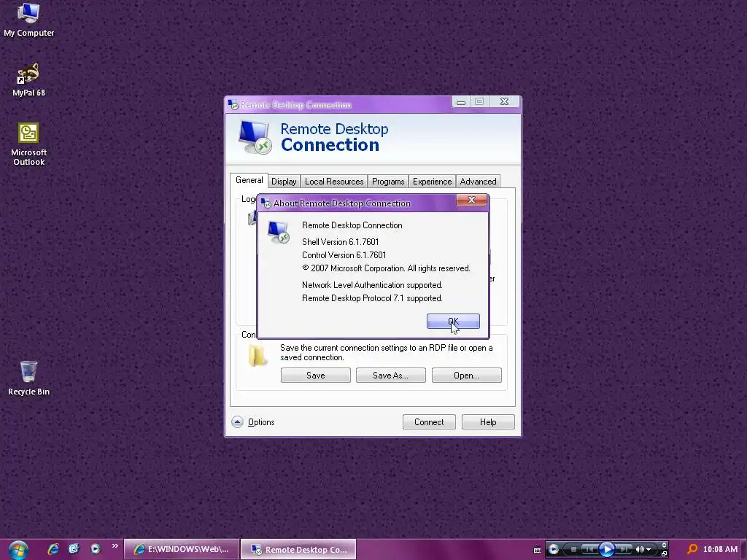
Task: Click the Connect button
Action: (429, 422)
